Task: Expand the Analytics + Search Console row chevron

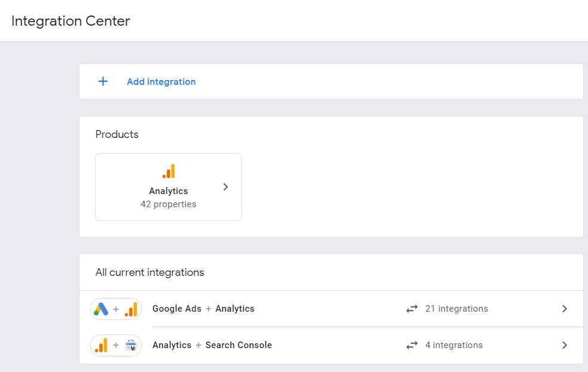Action: pyautogui.click(x=565, y=345)
